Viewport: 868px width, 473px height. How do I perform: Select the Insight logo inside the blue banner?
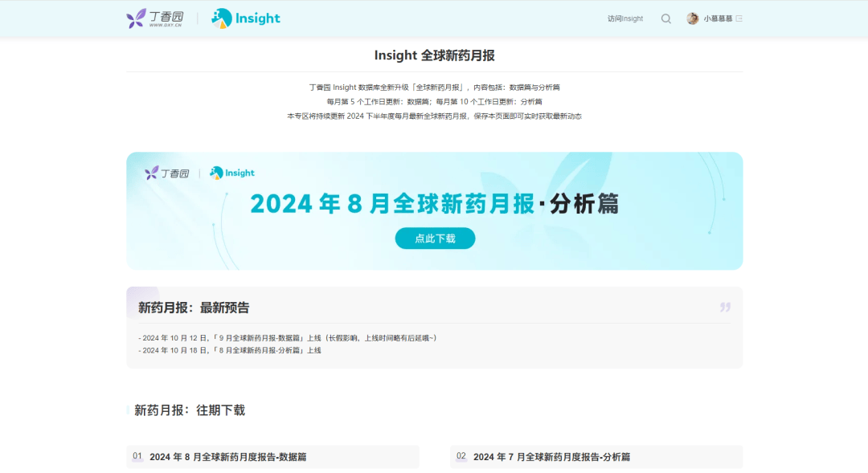234,172
